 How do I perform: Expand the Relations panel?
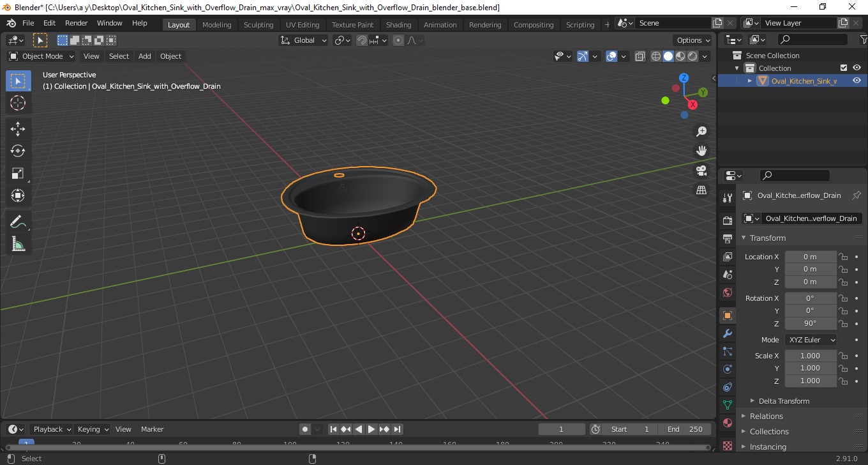coord(767,416)
